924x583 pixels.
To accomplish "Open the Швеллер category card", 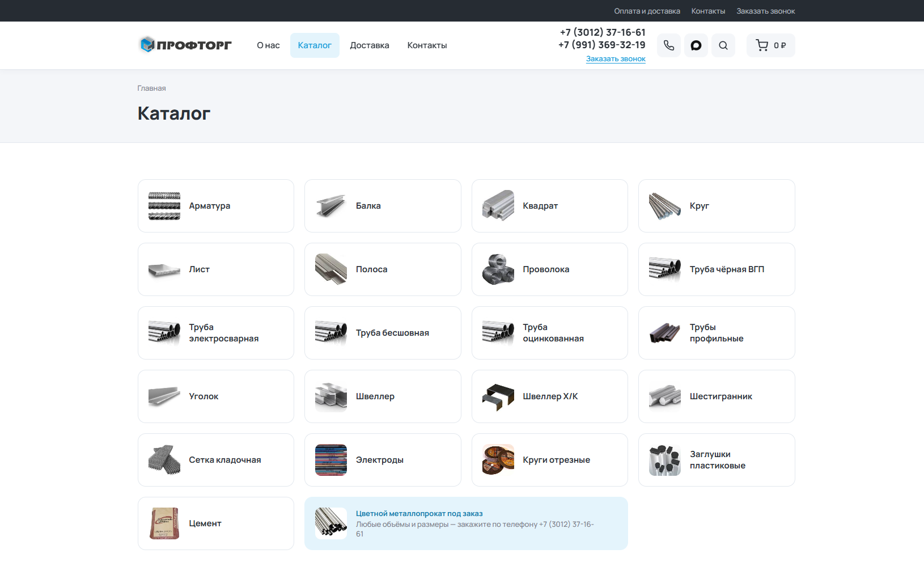I will click(383, 396).
